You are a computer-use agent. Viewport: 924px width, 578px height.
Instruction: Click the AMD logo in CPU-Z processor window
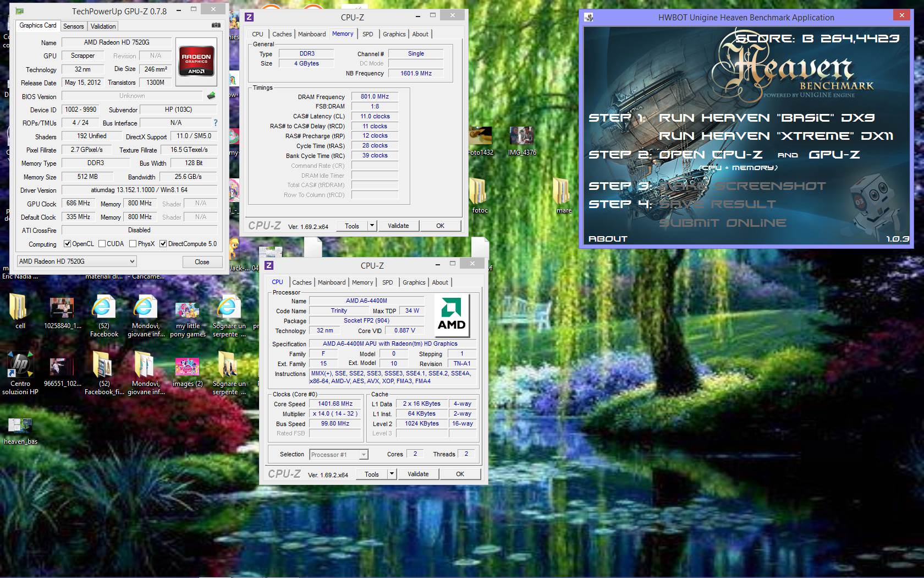[x=452, y=315]
